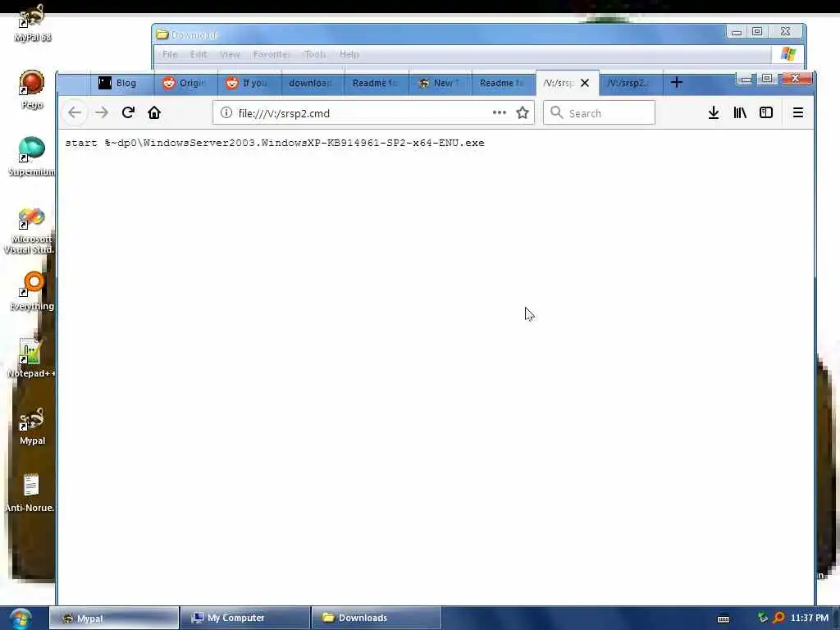Go back with the browser back arrow
This screenshot has width=840, height=630.
[75, 112]
